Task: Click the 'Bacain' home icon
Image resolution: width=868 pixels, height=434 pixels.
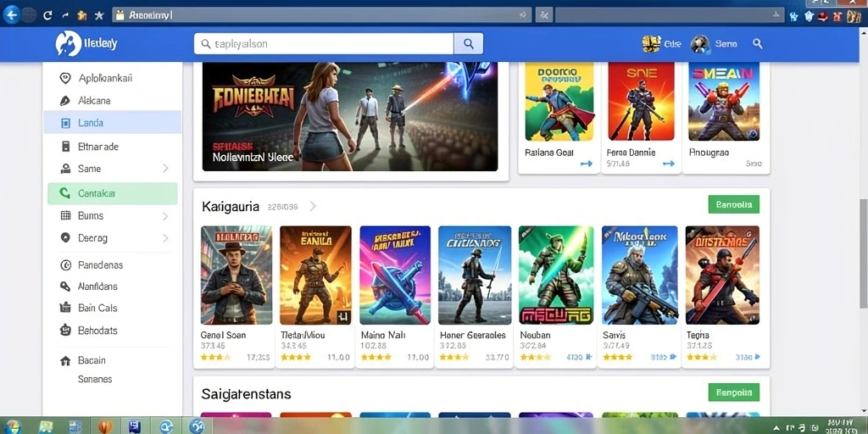Action: [65, 361]
